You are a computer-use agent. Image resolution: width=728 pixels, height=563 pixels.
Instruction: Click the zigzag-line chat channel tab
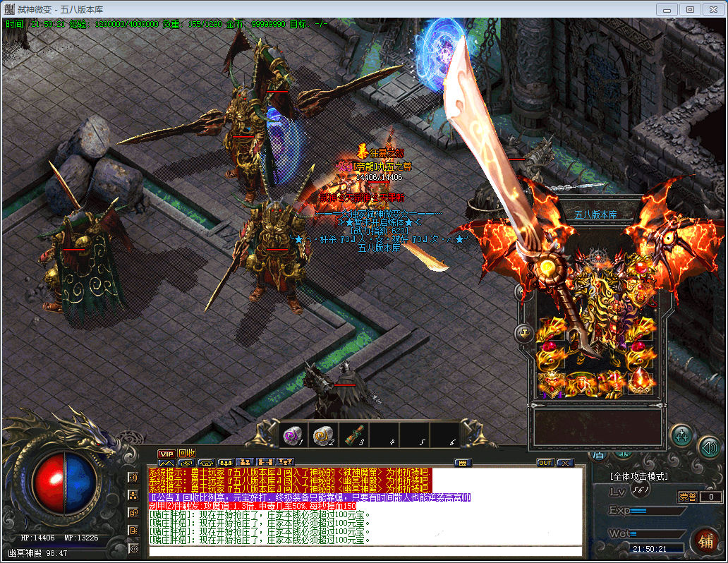(x=166, y=463)
